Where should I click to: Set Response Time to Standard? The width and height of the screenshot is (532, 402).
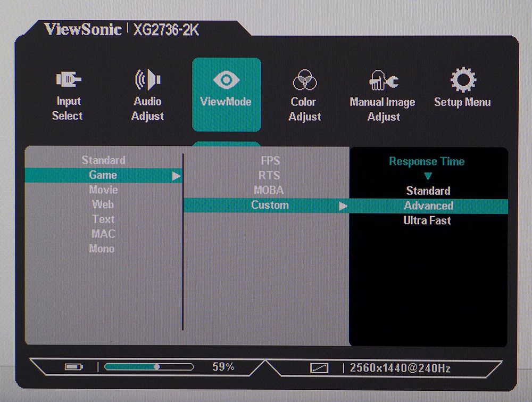tap(428, 191)
